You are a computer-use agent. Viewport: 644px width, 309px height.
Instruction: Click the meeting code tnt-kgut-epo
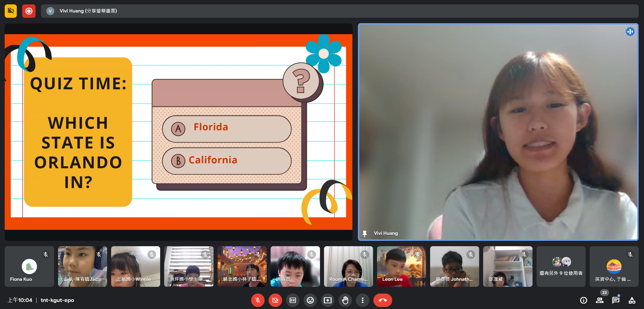(x=57, y=300)
